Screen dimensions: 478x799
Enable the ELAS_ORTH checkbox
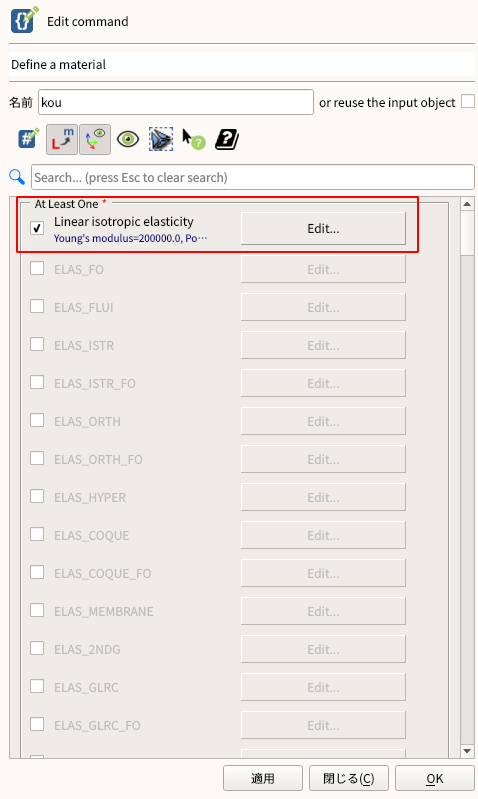tap(37, 420)
